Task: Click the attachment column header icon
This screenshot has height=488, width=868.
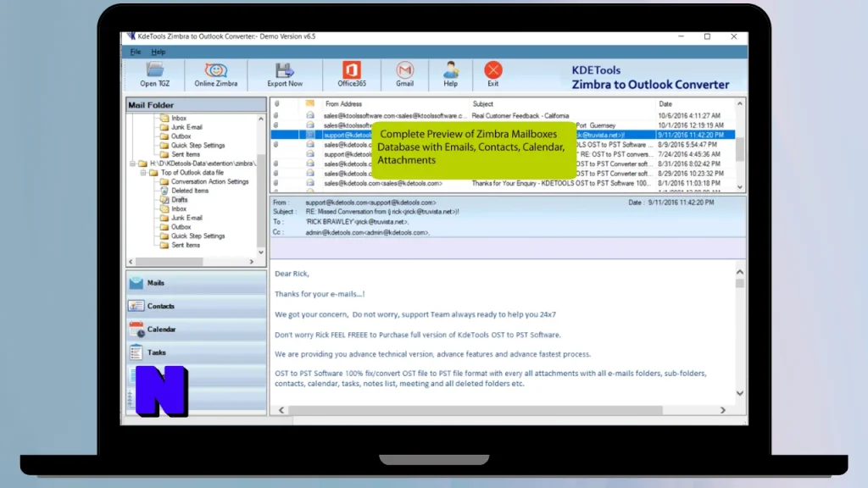Action: [x=277, y=104]
